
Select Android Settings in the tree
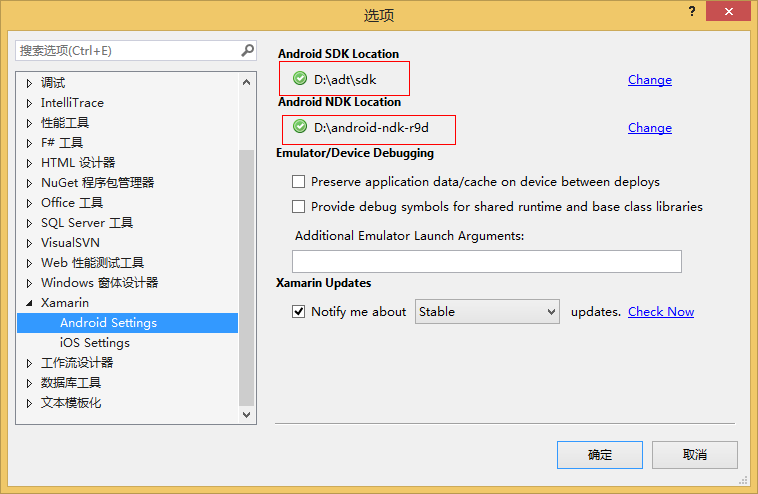point(128,323)
